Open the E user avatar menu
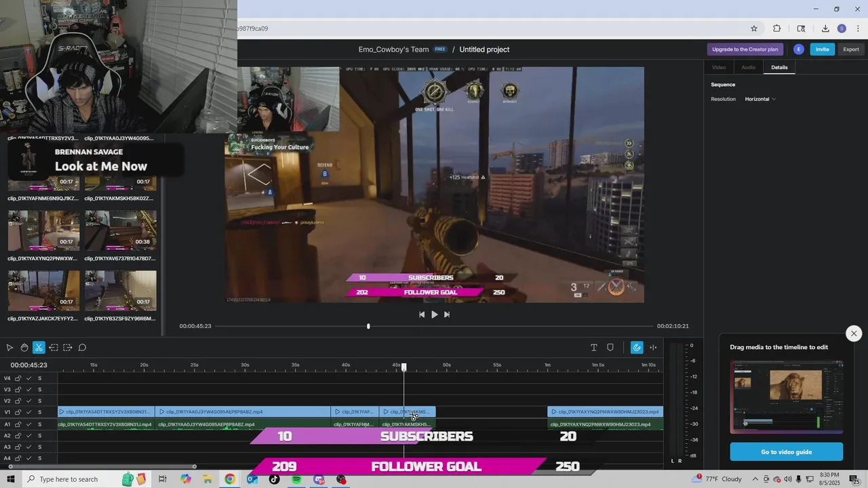 point(799,49)
